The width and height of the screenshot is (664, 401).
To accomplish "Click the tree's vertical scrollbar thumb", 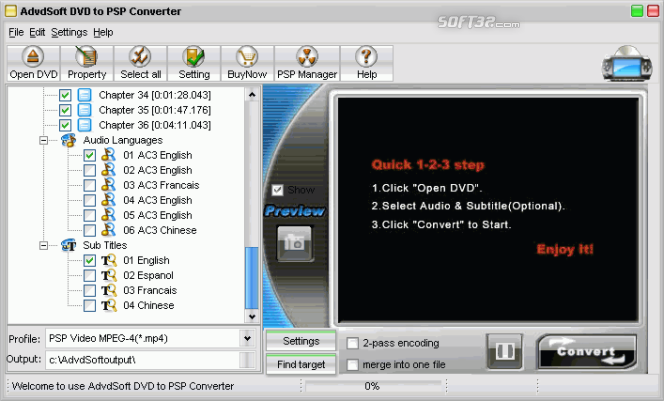I will (252, 278).
